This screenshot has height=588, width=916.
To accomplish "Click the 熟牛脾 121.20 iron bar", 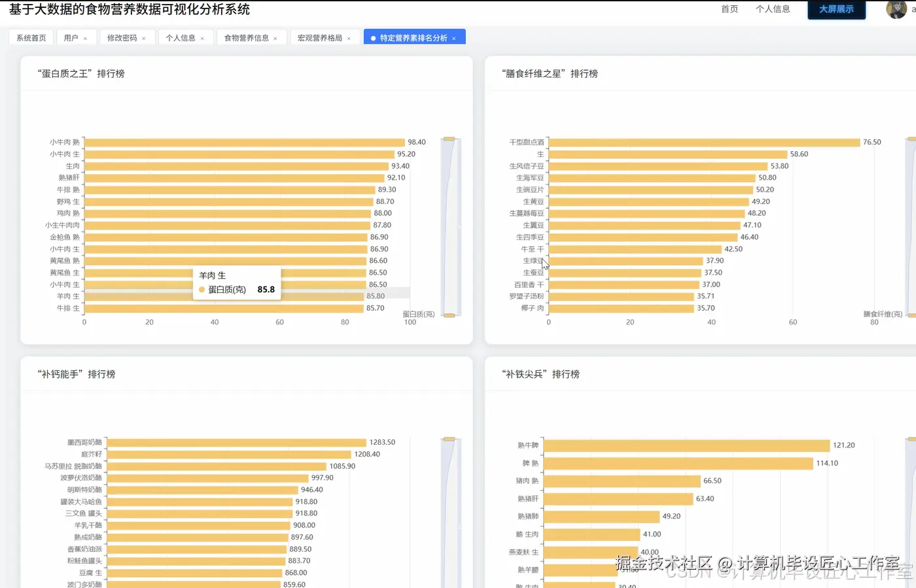I will tap(687, 445).
